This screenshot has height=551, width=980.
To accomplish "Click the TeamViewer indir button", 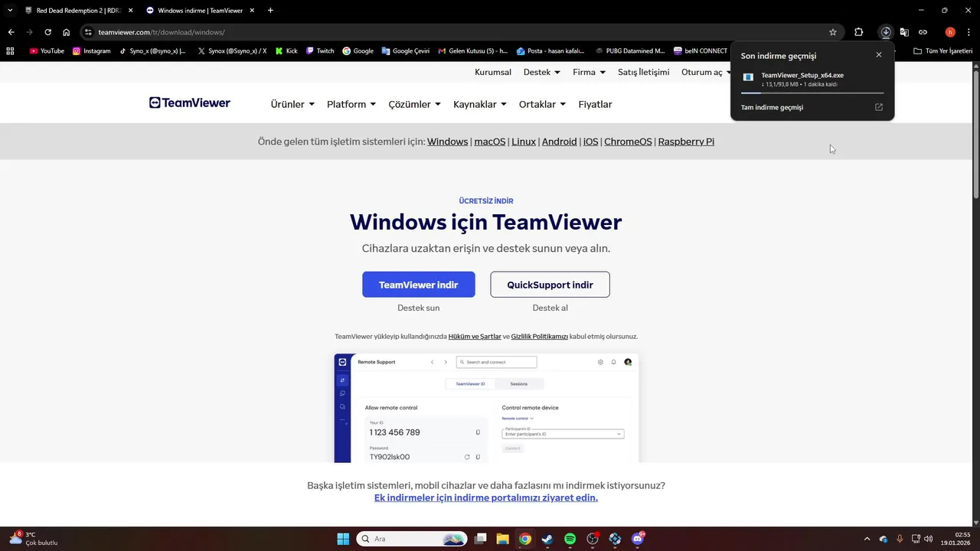I will 419,285.
